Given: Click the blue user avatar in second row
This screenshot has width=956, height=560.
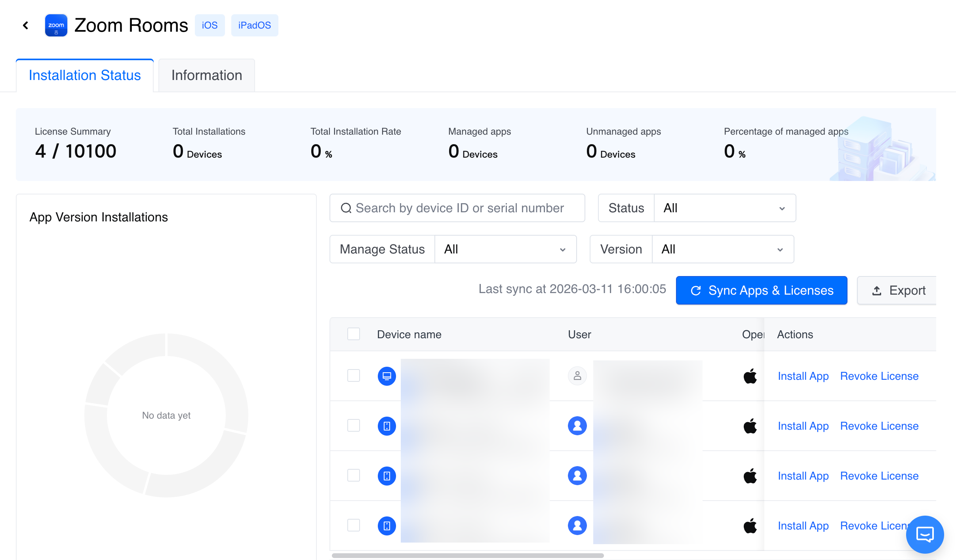Looking at the screenshot, I should click(x=577, y=426).
